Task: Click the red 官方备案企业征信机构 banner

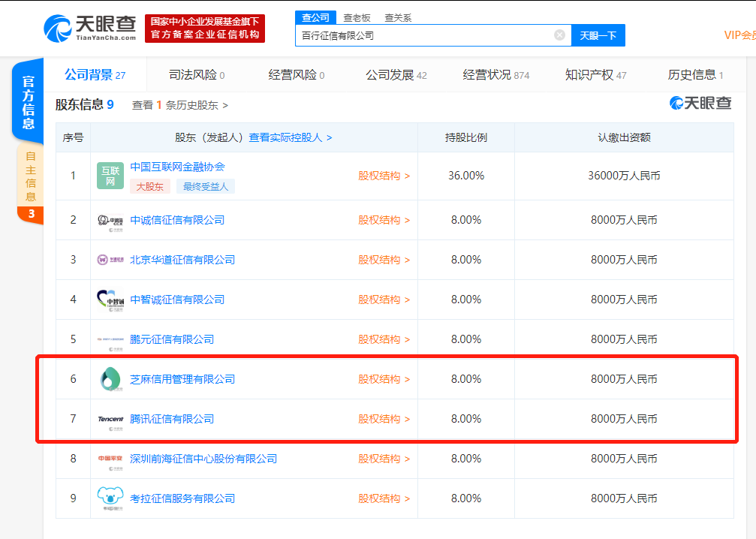Action: coord(205,29)
